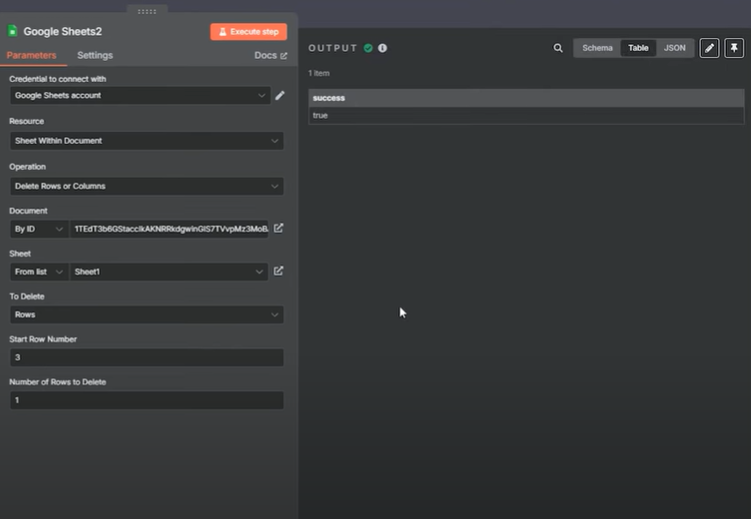Click the Document ID input field

click(169, 229)
